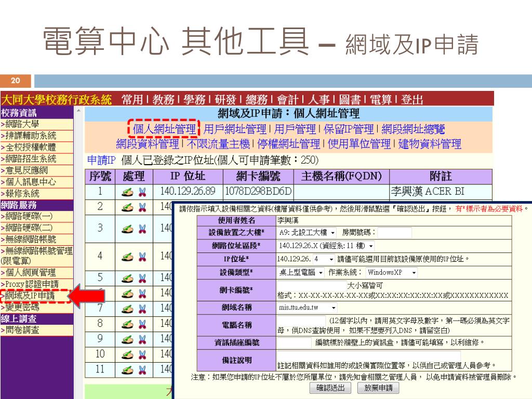Click the edit icon in row 2
The height and width of the screenshot is (399, 532).
128,207
